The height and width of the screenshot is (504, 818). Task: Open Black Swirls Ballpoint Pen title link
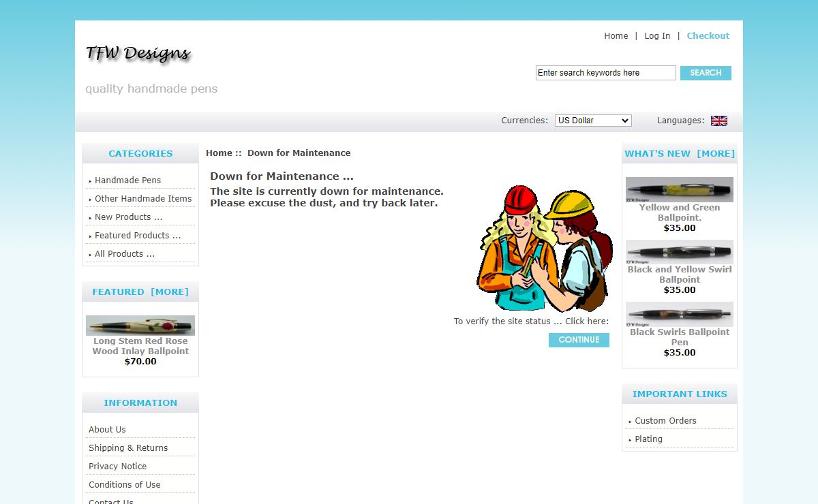[x=680, y=337]
